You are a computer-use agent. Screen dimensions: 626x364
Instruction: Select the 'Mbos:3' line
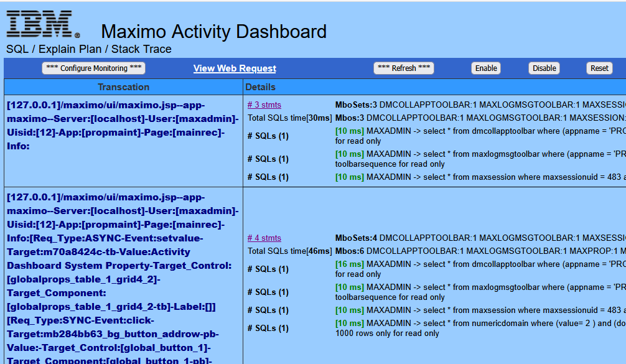[480, 118]
